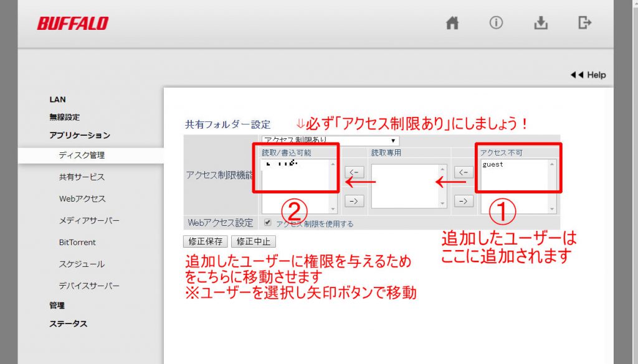Click left arrow button beside 読取専用 list
The image size is (638, 364).
pyautogui.click(x=353, y=172)
